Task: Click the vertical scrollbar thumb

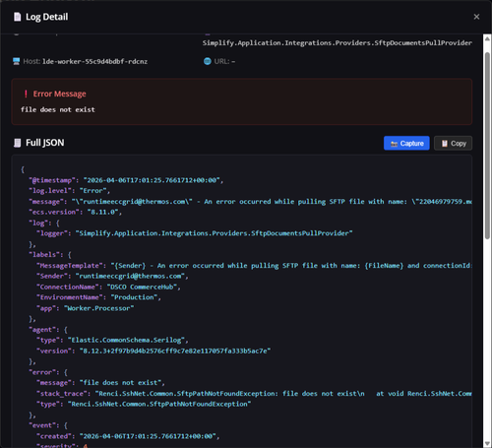Action: coord(487,146)
